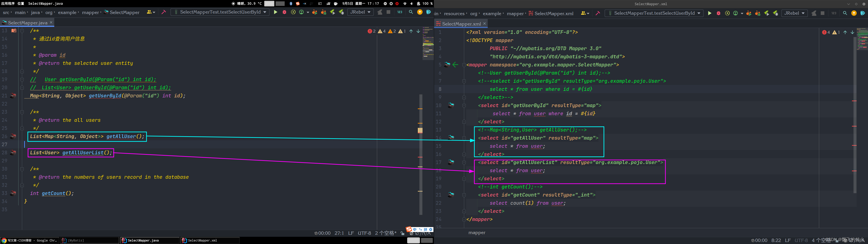Image resolution: width=868 pixels, height=244 pixels.
Task: Click MyBatis gutter icon beside getCount select XML
Action: [x=451, y=195]
